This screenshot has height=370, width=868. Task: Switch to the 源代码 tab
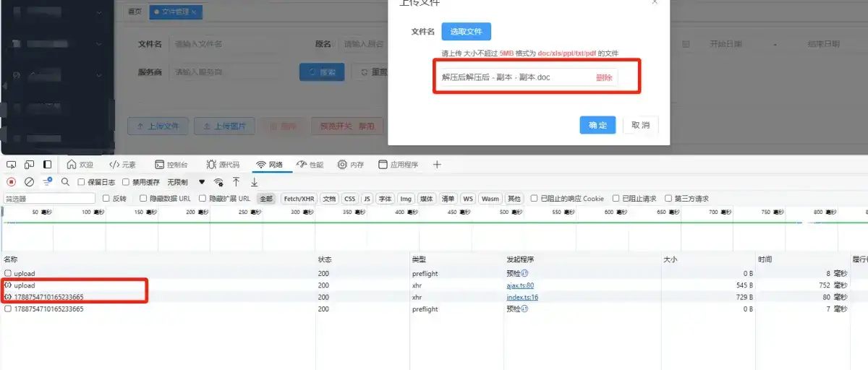[x=224, y=165]
